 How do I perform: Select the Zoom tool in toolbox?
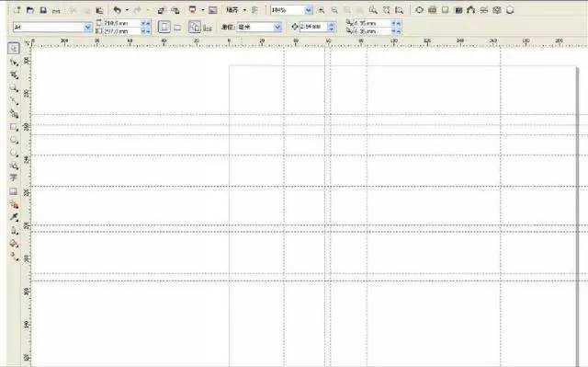14,88
